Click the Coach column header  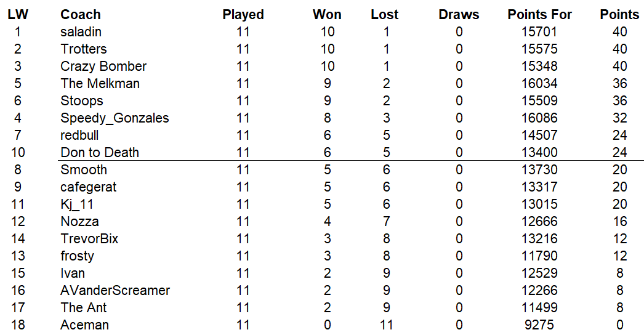[81, 14]
